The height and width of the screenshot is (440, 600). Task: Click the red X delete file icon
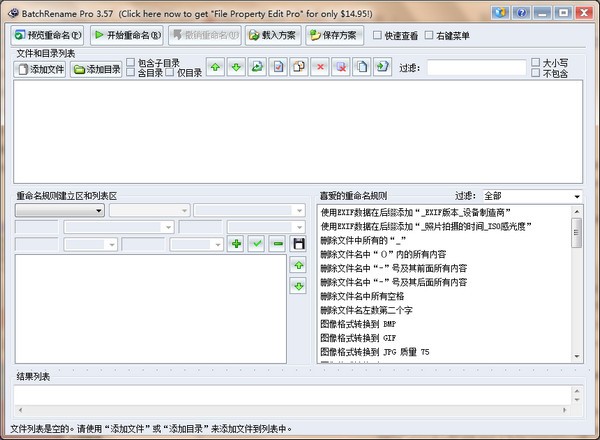[320, 68]
